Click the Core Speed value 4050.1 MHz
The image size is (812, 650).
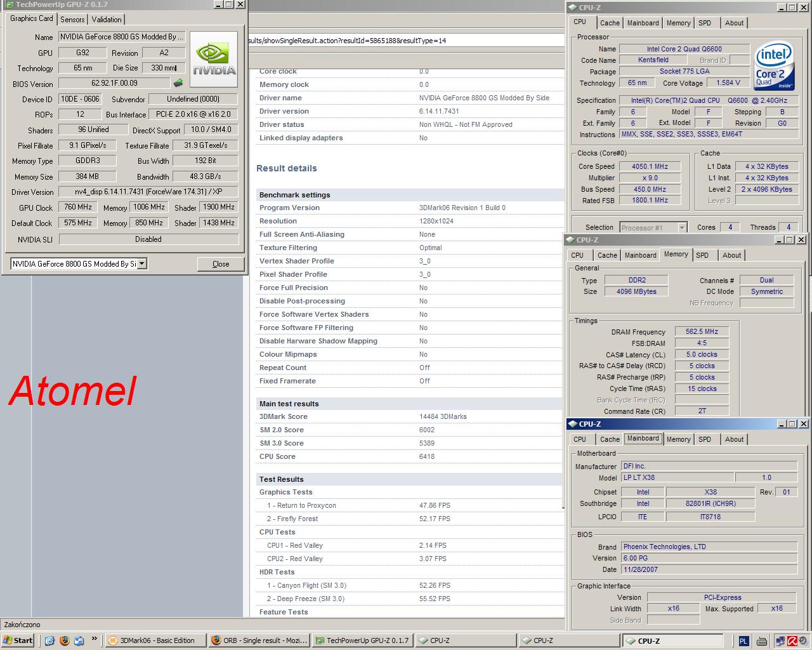[650, 166]
